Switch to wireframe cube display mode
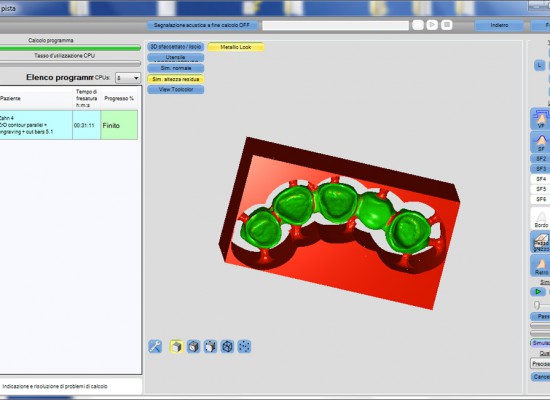The image size is (550, 400). [227, 346]
